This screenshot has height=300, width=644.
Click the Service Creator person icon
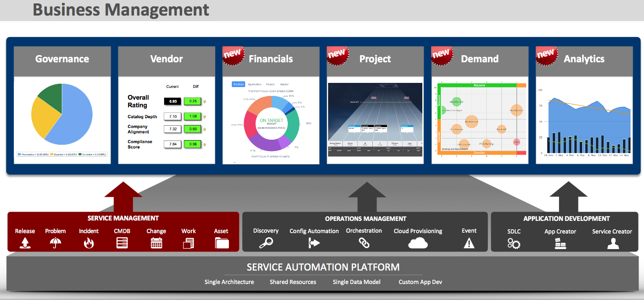click(613, 243)
